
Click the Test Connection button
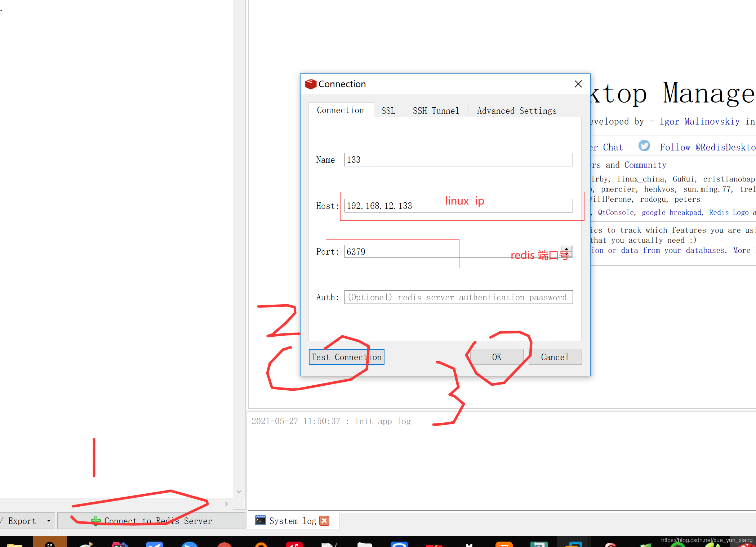(x=346, y=357)
